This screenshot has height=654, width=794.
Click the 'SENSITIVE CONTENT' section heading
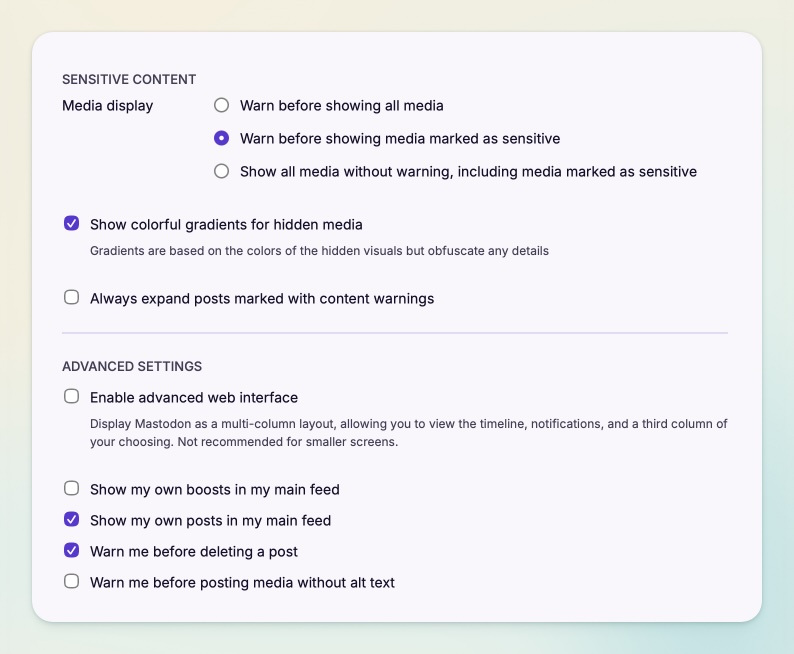tap(129, 79)
